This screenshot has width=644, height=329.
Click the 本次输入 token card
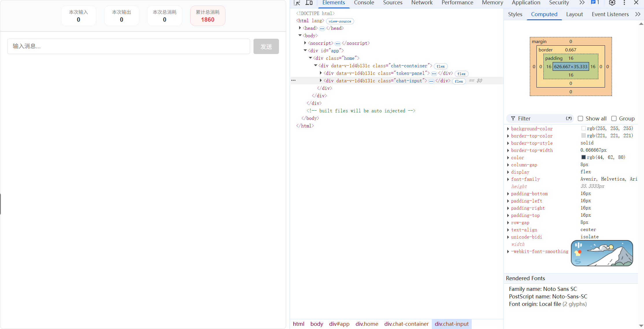tap(79, 16)
